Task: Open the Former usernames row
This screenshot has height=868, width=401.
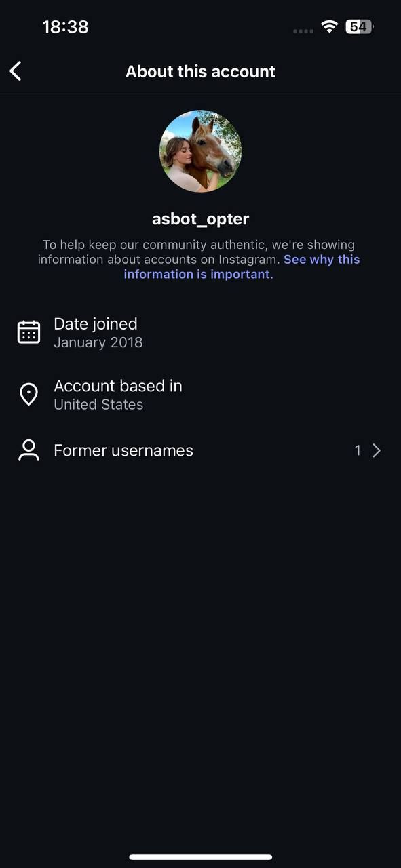Action: pos(200,450)
